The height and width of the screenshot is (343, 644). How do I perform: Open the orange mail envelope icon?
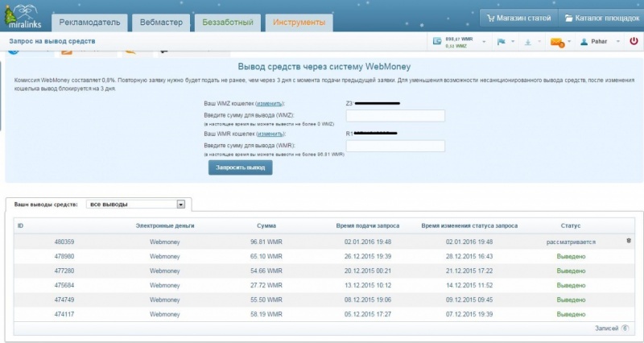tap(557, 42)
